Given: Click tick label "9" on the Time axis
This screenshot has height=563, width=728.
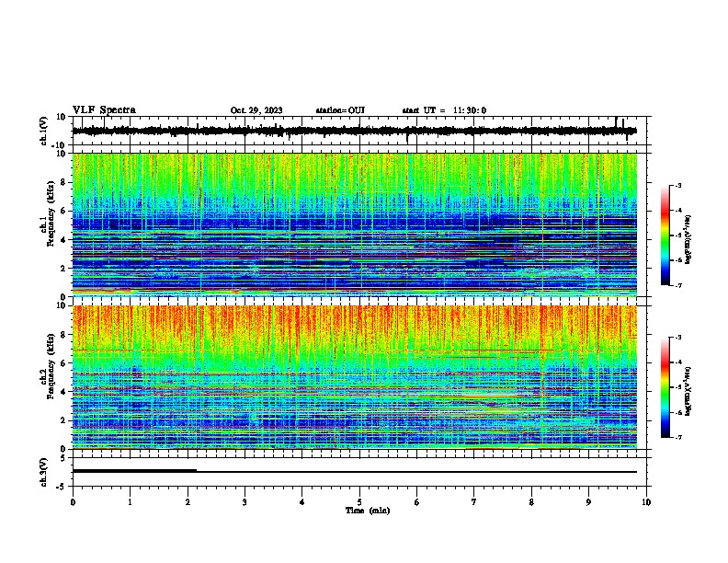Looking at the screenshot, I should click(588, 502).
